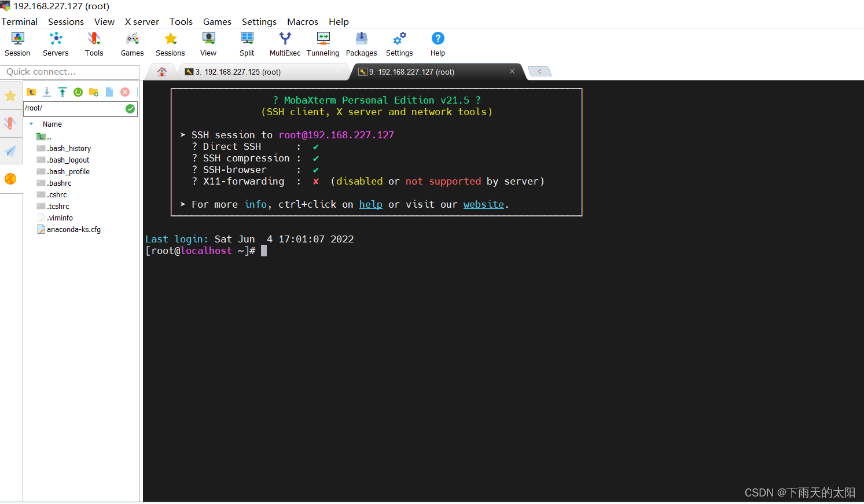Open the Packages toolbar icon

pyautogui.click(x=361, y=44)
